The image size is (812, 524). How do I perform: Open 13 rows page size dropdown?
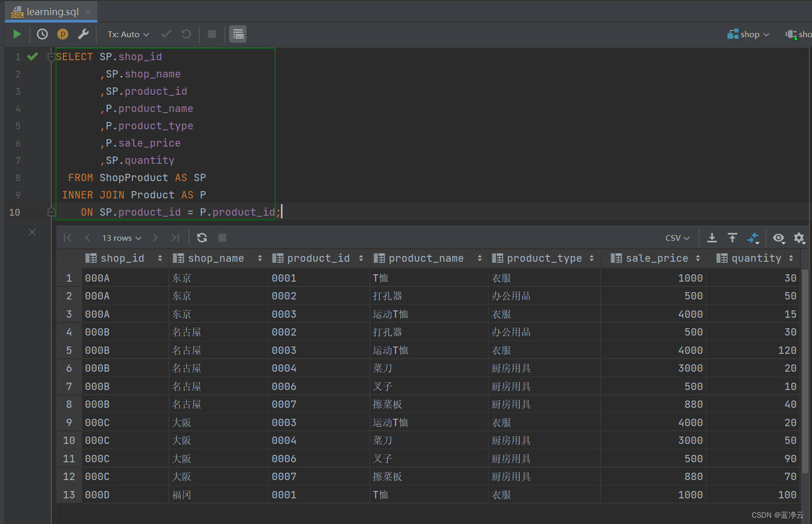[x=121, y=238]
